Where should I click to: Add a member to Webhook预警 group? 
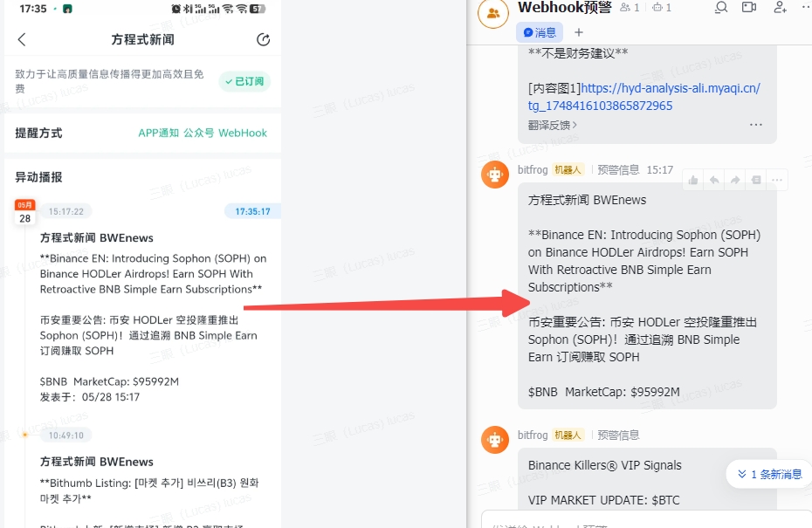[780, 7]
